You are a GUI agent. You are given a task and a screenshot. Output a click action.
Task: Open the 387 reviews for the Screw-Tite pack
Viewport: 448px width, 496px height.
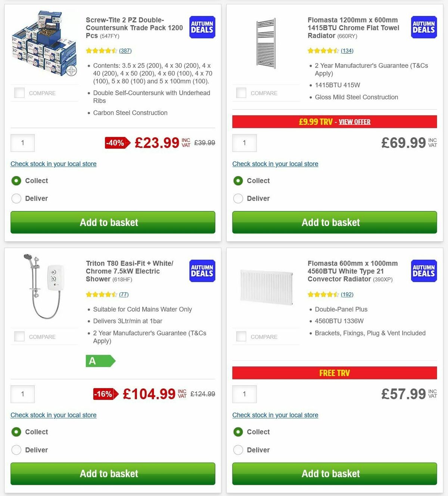[x=124, y=50]
